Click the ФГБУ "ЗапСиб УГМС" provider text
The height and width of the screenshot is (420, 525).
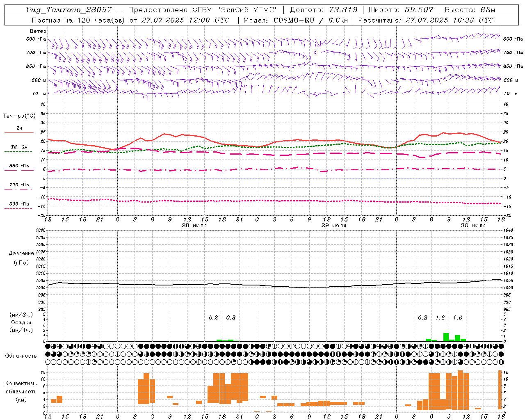235,10
